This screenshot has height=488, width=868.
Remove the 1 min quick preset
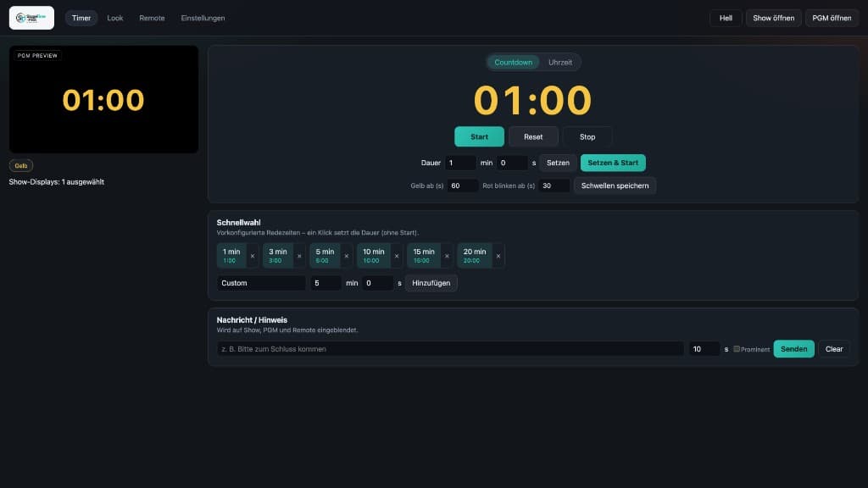coord(253,256)
